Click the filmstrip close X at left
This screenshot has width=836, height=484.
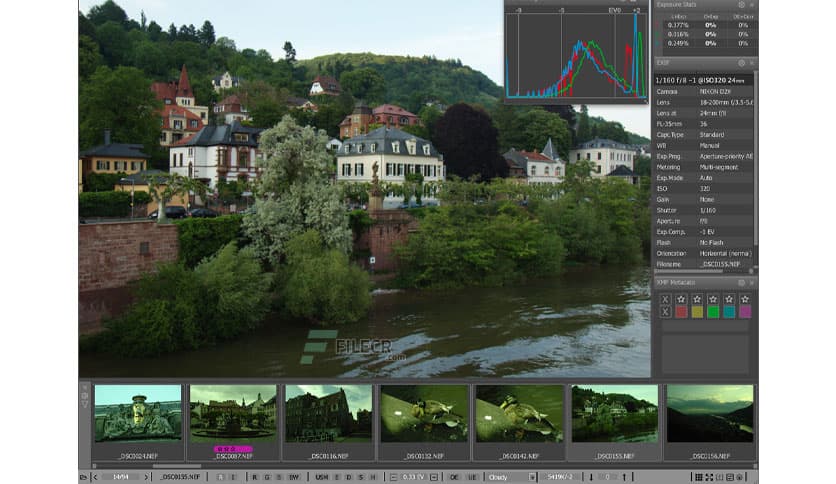pos(84,388)
